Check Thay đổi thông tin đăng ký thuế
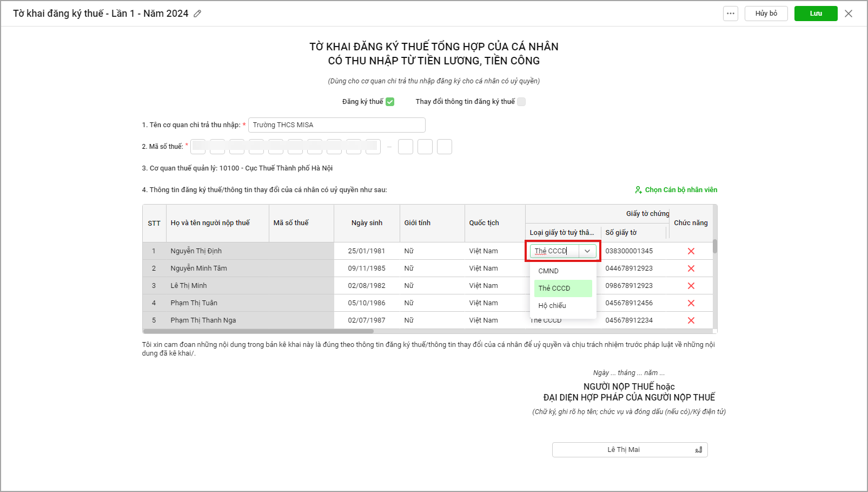The width and height of the screenshot is (868, 492). [x=521, y=102]
